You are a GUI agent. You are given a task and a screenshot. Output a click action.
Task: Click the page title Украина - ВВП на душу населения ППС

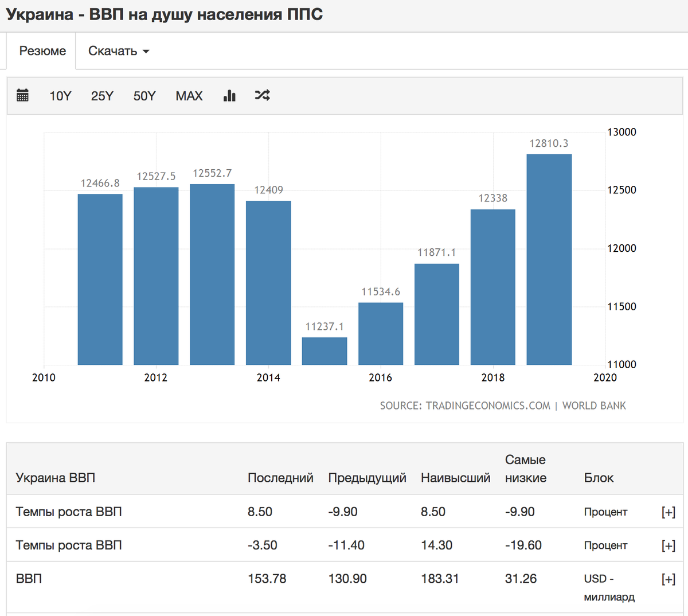tap(165, 14)
